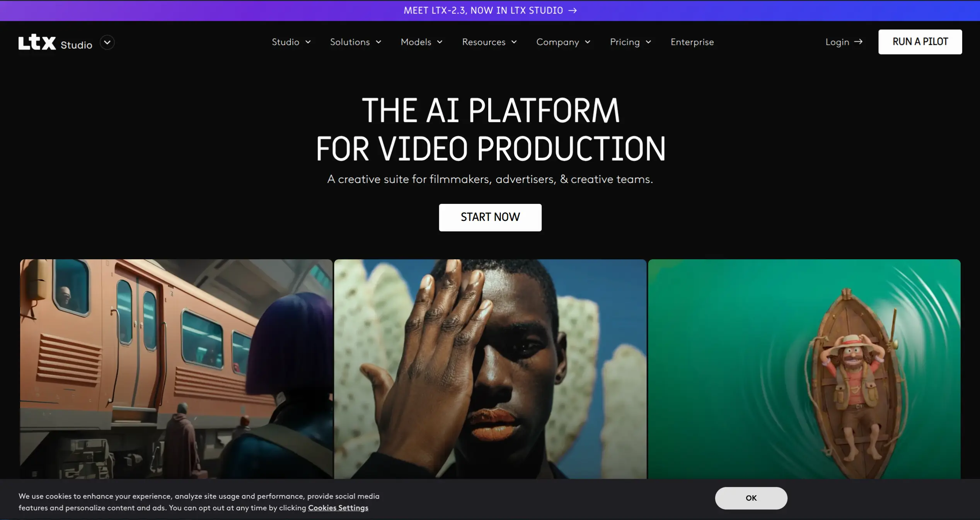The height and width of the screenshot is (520, 980).
Task: Open the Cookies Settings link
Action: click(338, 508)
